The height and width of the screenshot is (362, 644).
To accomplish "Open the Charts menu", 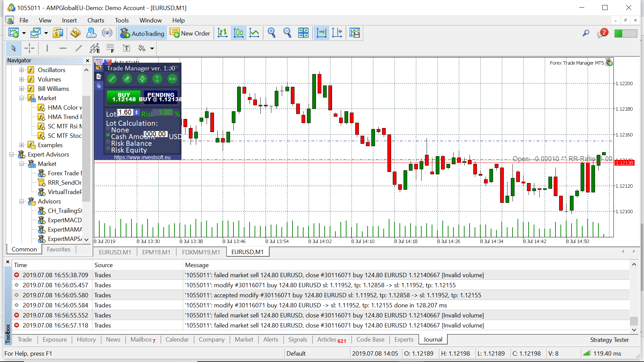I will (96, 20).
